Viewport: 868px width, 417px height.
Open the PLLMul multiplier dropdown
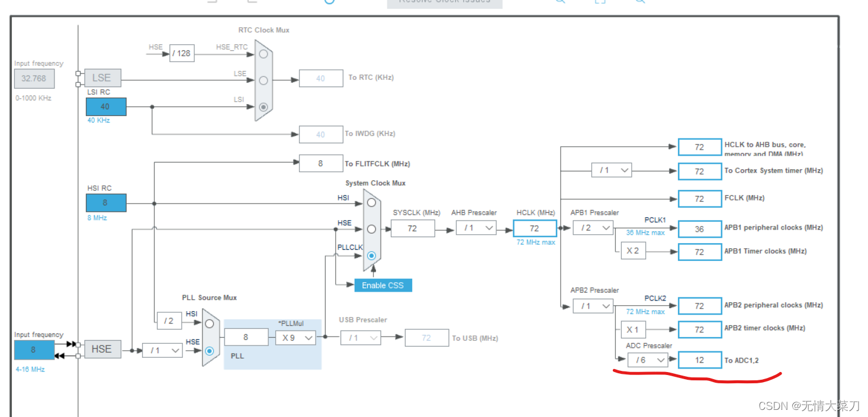tap(295, 337)
